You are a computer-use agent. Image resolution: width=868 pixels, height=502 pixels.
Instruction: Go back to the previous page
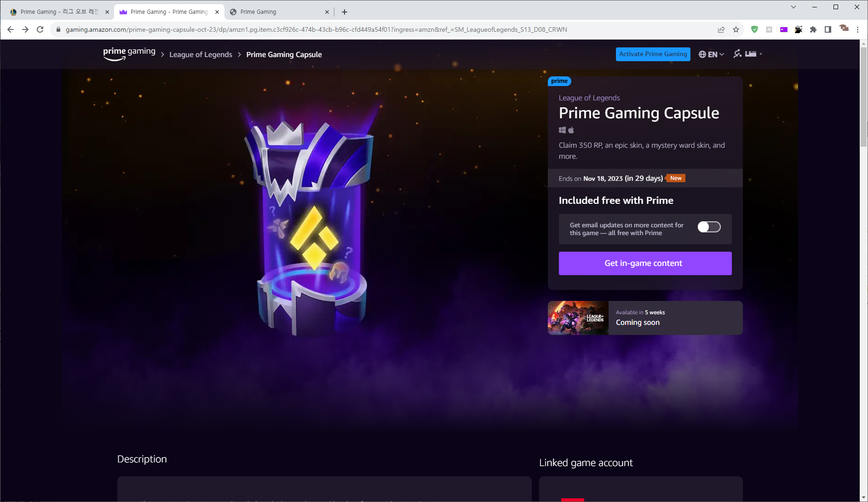tap(11, 29)
